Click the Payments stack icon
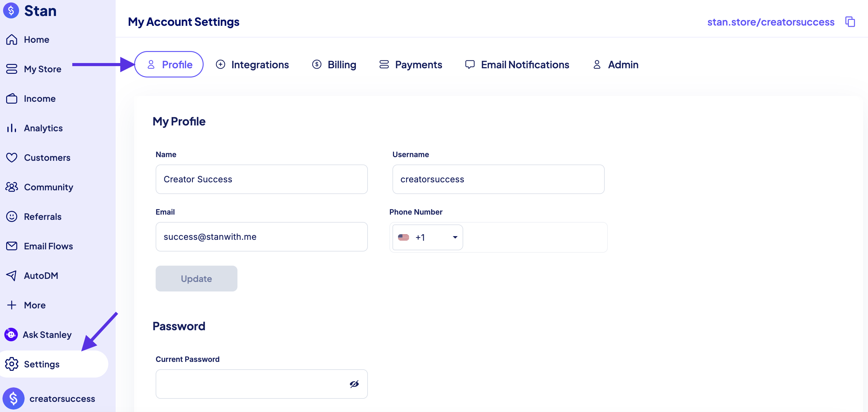868x412 pixels. click(x=384, y=64)
